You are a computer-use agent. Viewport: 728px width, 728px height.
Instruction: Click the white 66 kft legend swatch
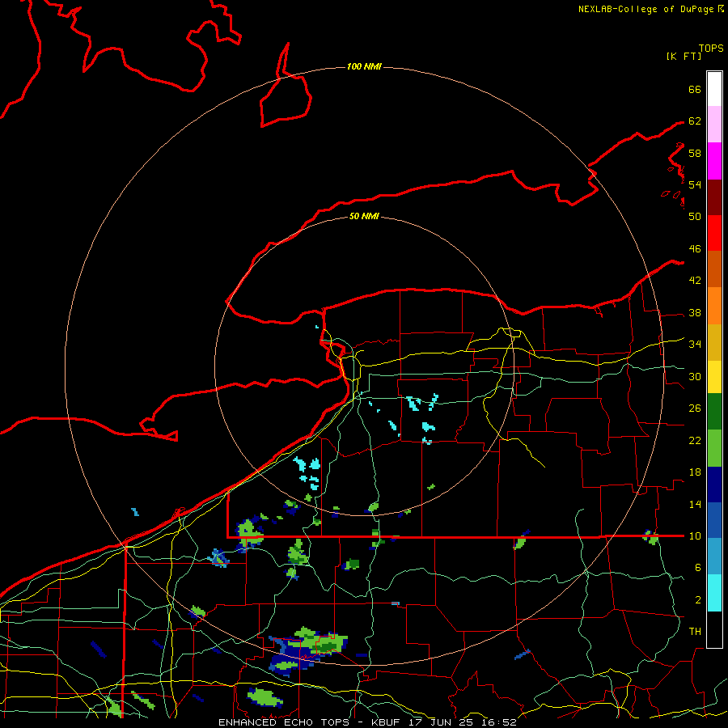pos(714,89)
